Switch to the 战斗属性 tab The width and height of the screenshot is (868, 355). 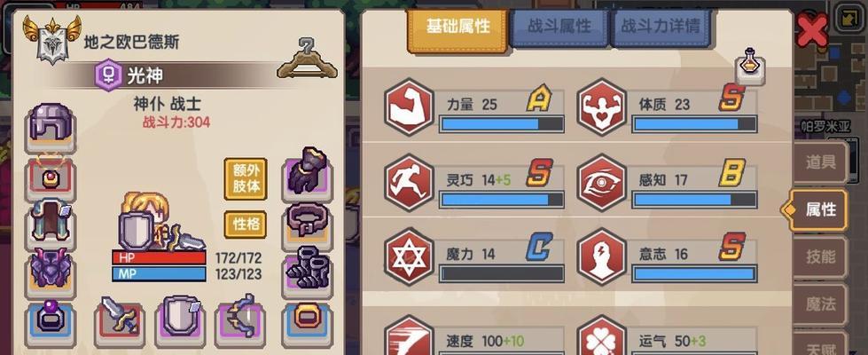(x=559, y=27)
